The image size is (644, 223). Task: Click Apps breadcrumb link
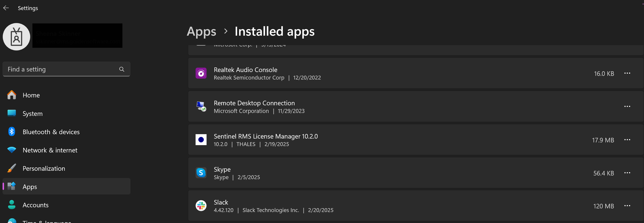201,31
